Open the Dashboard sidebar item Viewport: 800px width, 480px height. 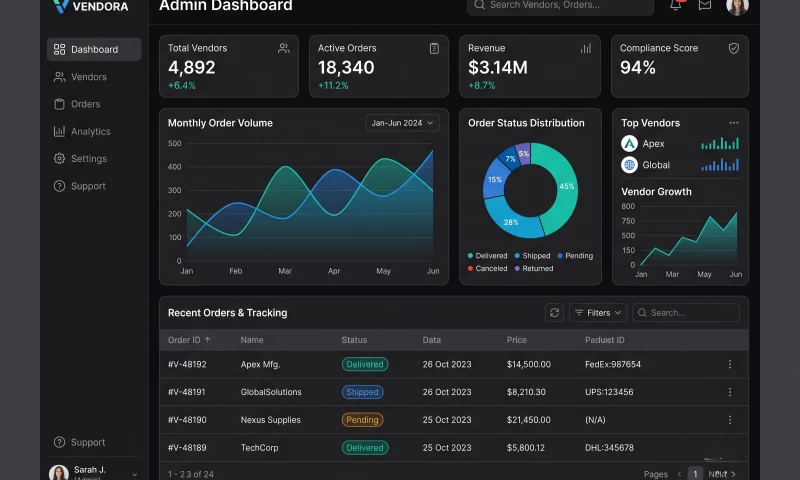pos(94,49)
